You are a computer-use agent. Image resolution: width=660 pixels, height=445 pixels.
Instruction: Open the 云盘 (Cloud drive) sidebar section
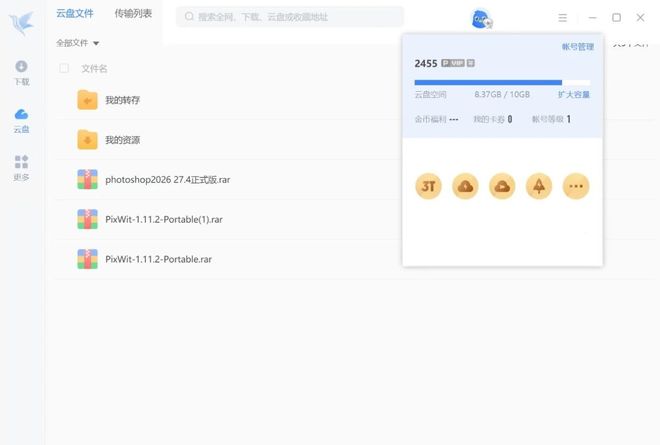21,121
